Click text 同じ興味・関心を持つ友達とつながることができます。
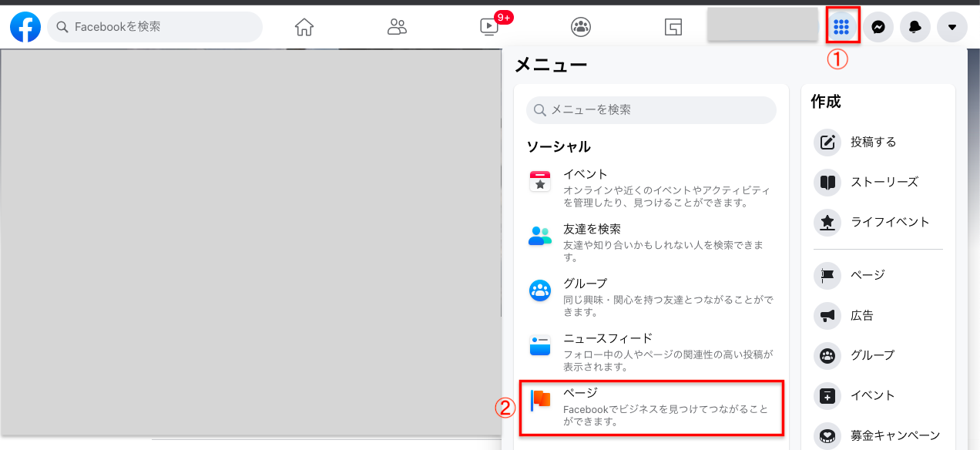The height and width of the screenshot is (450, 980). (x=668, y=306)
